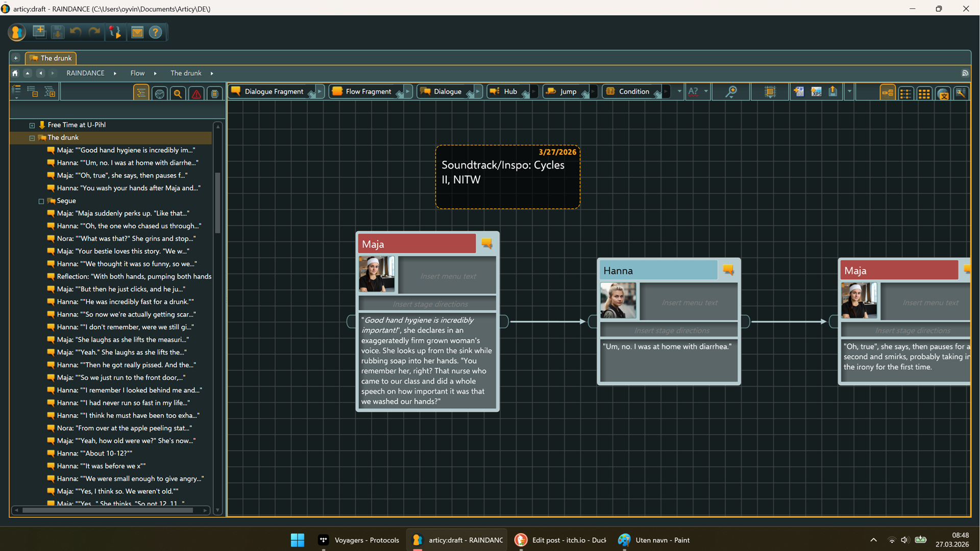Click the collapse all tree icon
980x551 pixels.
(x=33, y=92)
